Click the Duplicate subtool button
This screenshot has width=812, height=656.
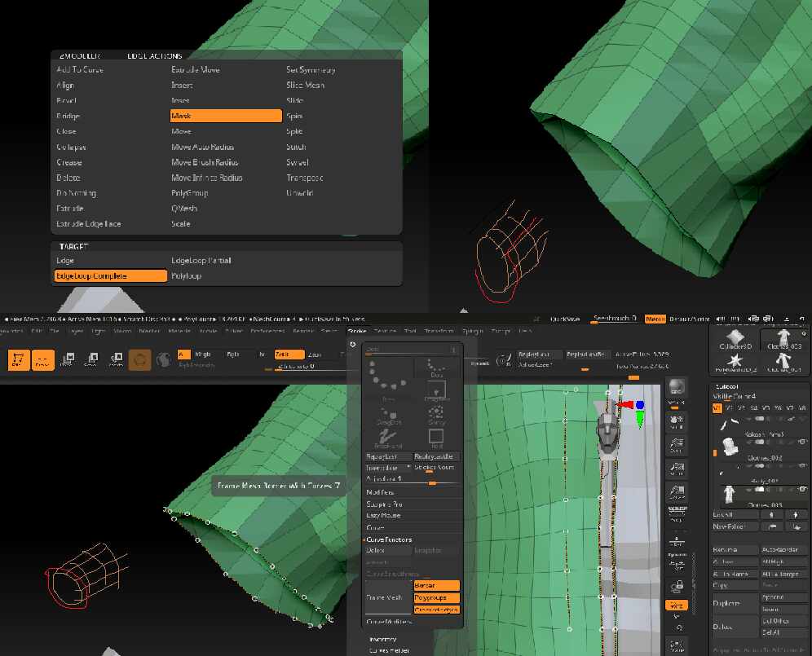(x=735, y=603)
